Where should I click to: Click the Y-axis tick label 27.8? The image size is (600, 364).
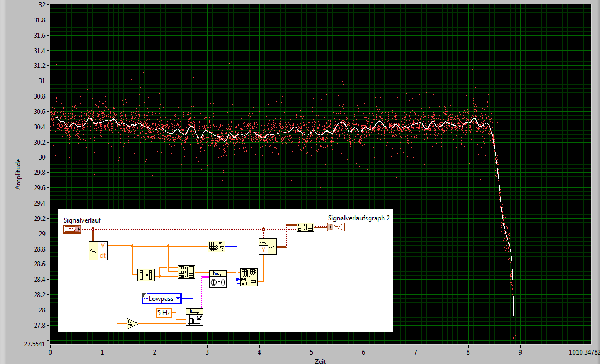coord(40,326)
